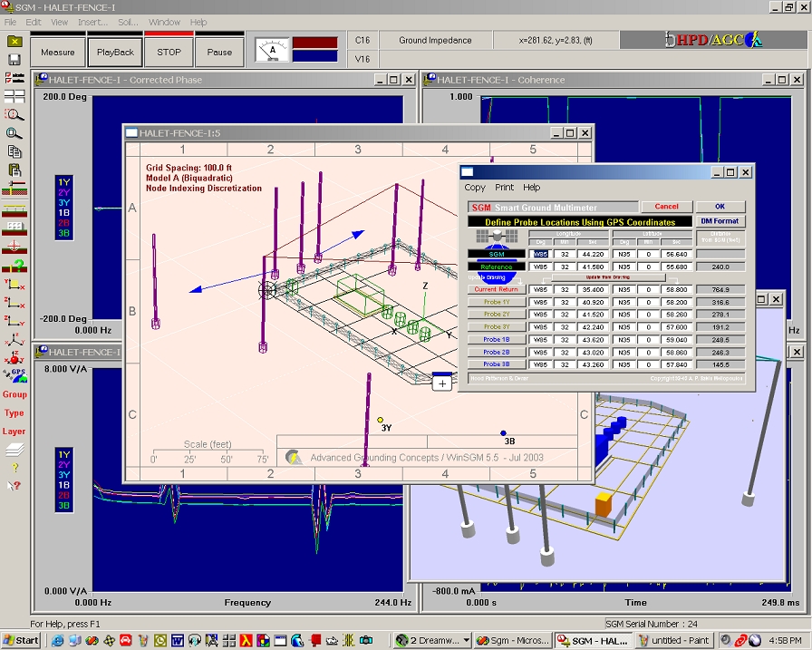Screen dimensions: 812x650
Task: Open the Edit menu
Action: pyautogui.click(x=34, y=23)
